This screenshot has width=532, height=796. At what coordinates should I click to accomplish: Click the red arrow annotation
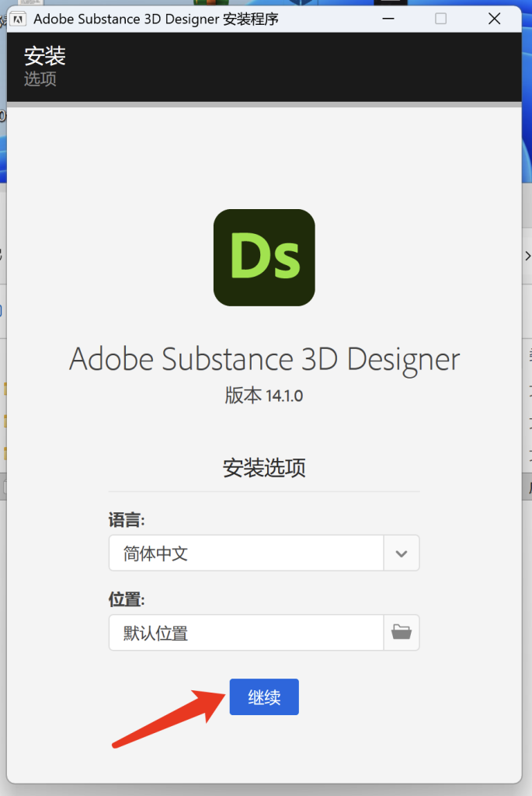tap(168, 717)
